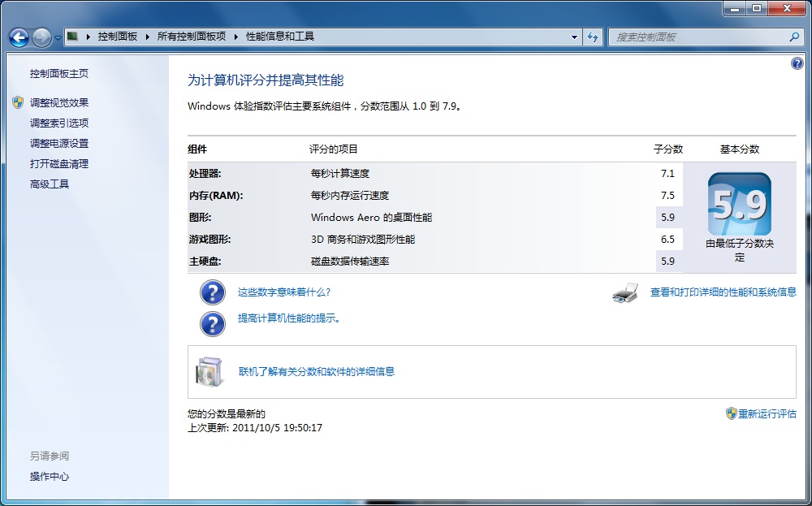Viewport: 812px width, 506px height.
Task: Click the magnifier search icon
Action: [x=794, y=37]
